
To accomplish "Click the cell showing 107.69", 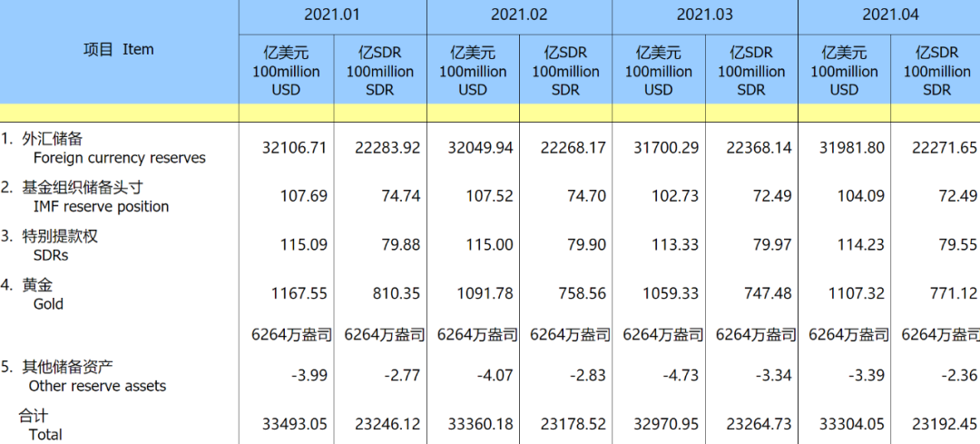I will point(304,196).
